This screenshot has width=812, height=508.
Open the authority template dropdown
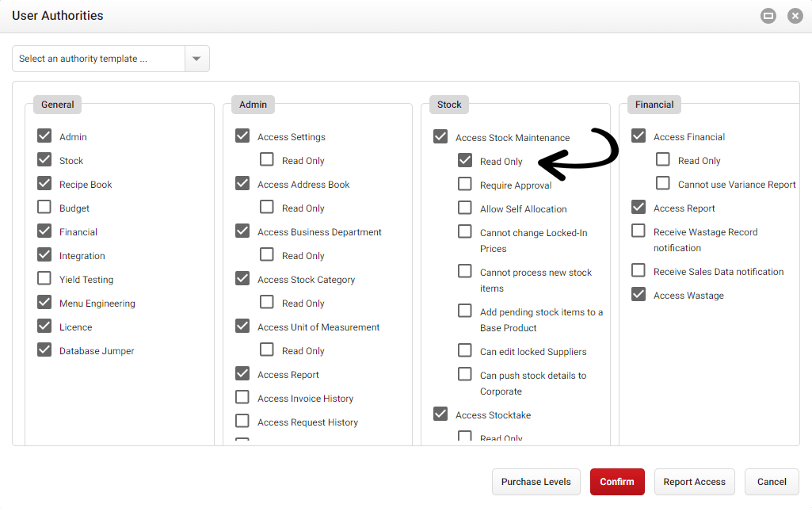coord(196,59)
